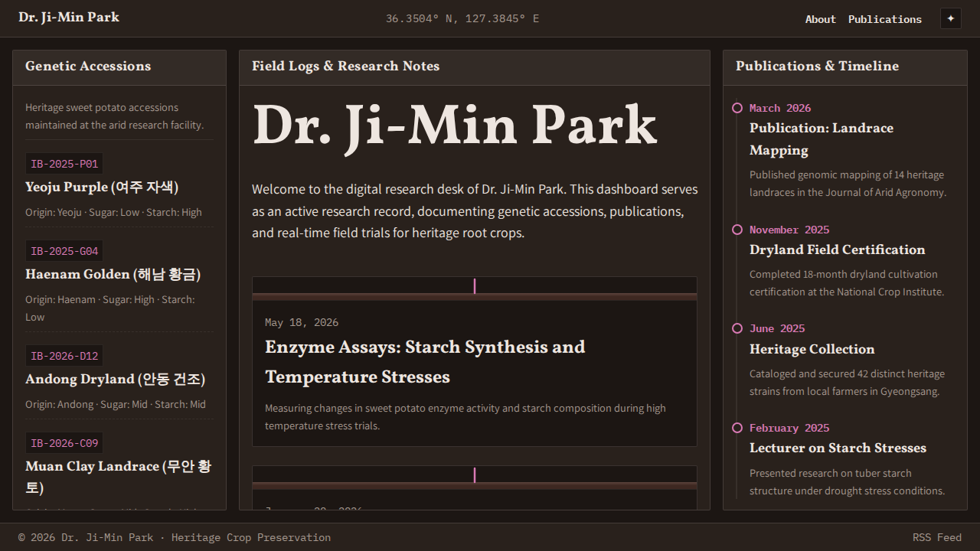The width and height of the screenshot is (980, 551).
Task: Open Dryland Field Certification entry
Action: (x=838, y=249)
